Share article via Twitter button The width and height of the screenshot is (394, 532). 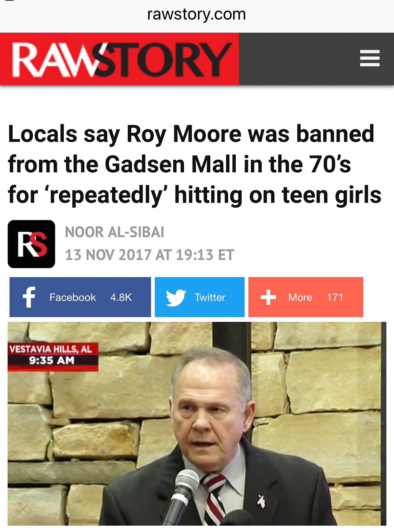pos(200,297)
